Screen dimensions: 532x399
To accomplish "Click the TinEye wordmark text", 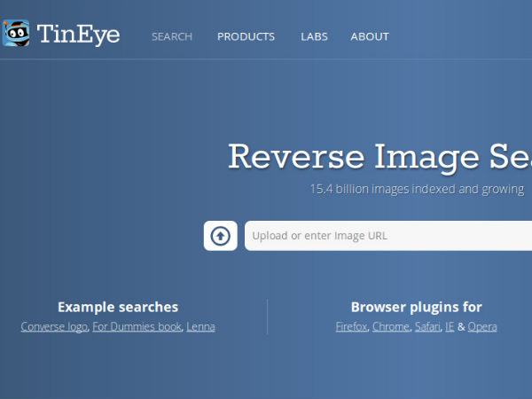I will point(78,35).
